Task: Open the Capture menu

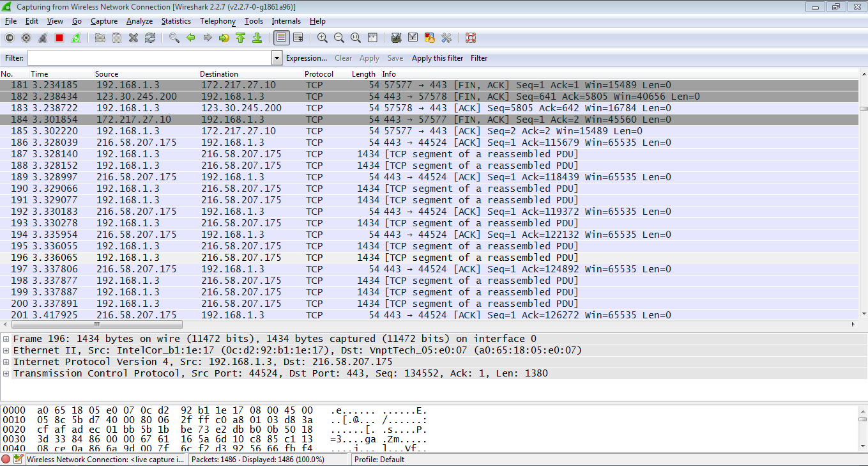Action: 104,21
